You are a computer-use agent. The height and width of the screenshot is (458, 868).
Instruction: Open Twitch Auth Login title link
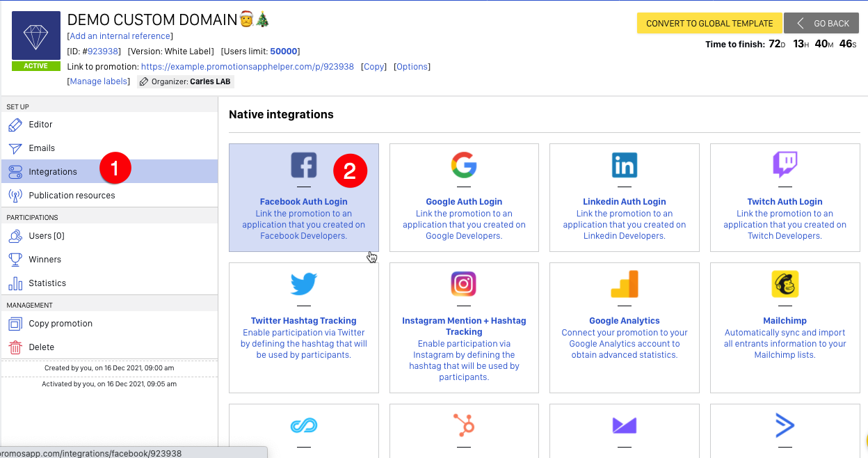click(x=785, y=202)
